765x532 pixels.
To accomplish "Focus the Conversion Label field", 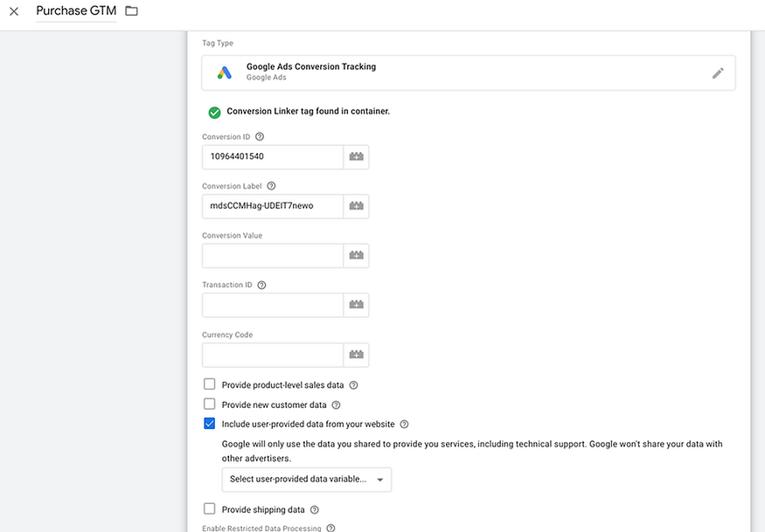I will (273, 206).
